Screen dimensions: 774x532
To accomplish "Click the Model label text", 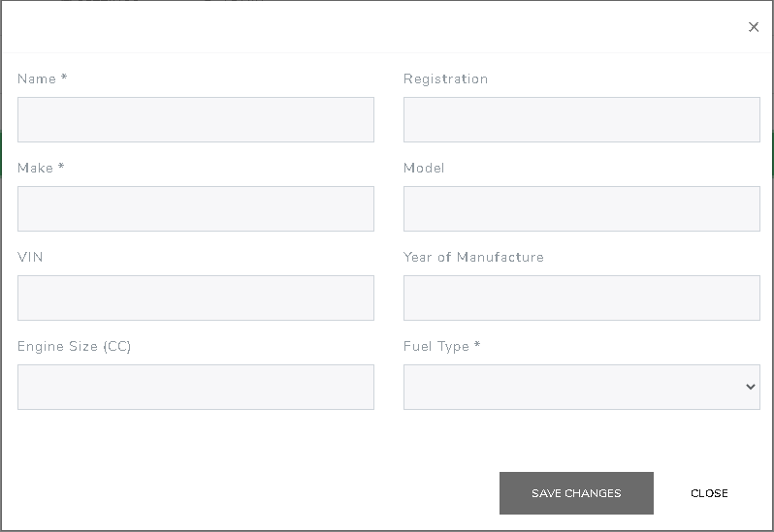I will pyautogui.click(x=424, y=169).
